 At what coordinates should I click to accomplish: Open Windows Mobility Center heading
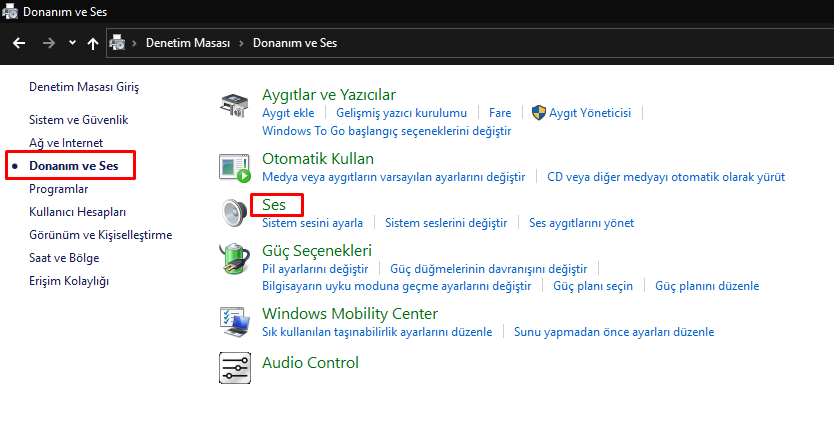coord(350,314)
